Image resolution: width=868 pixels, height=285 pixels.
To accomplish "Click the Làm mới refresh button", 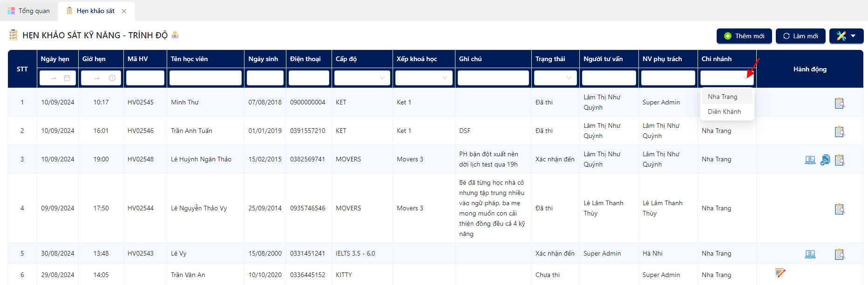I will point(800,36).
